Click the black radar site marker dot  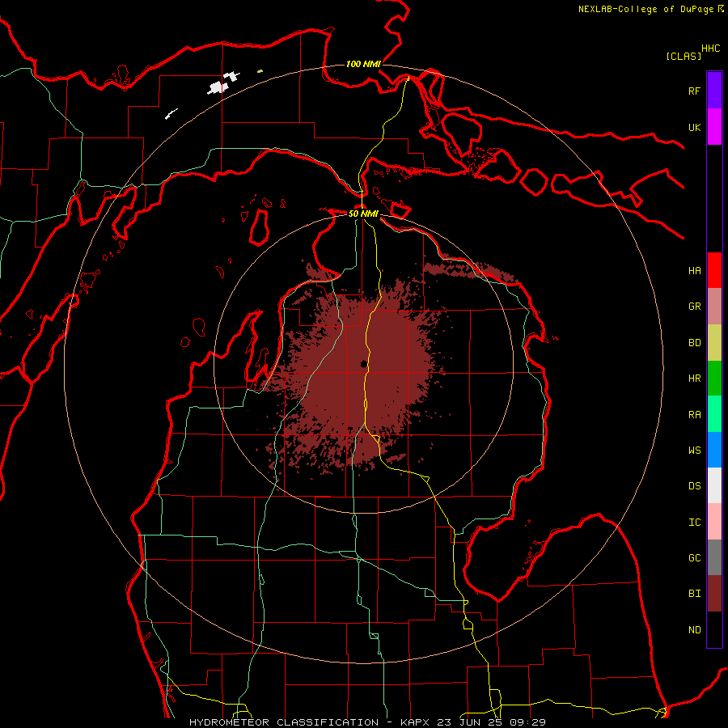363,364
